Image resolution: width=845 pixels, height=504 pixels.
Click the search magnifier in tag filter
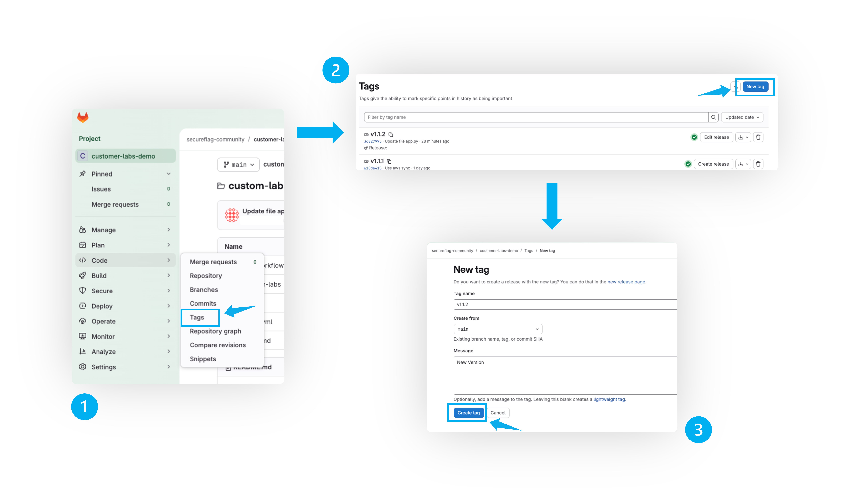pos(714,117)
